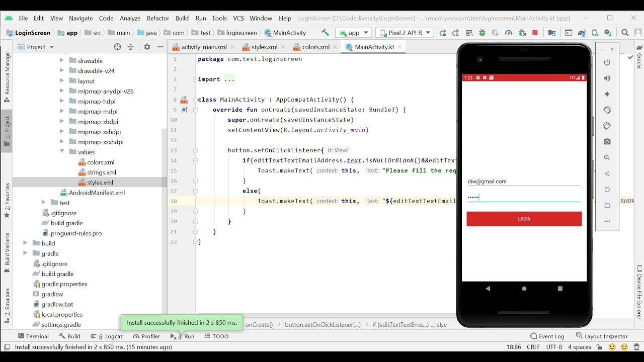Rerun the app with the green rerun icon
This screenshot has height=362, width=644.
tap(443, 33)
